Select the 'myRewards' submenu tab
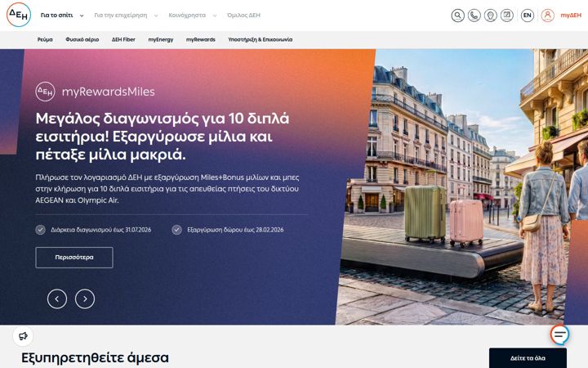The image size is (588, 368). [x=201, y=39]
